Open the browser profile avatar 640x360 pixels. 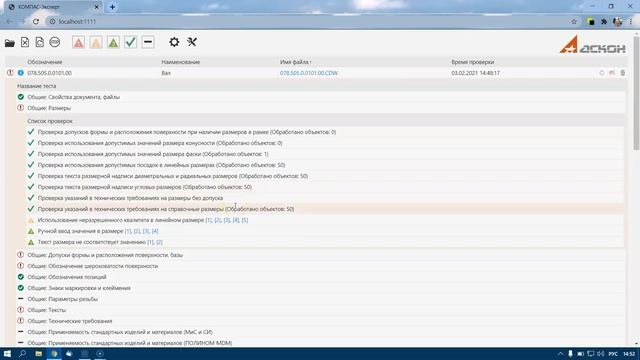coord(618,22)
